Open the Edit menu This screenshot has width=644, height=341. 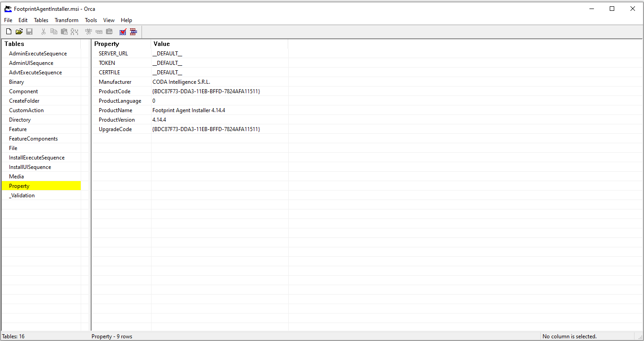(23, 20)
